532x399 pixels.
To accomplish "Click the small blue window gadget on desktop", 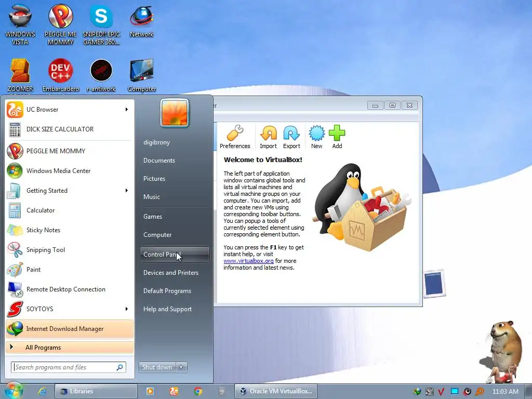I will click(434, 283).
